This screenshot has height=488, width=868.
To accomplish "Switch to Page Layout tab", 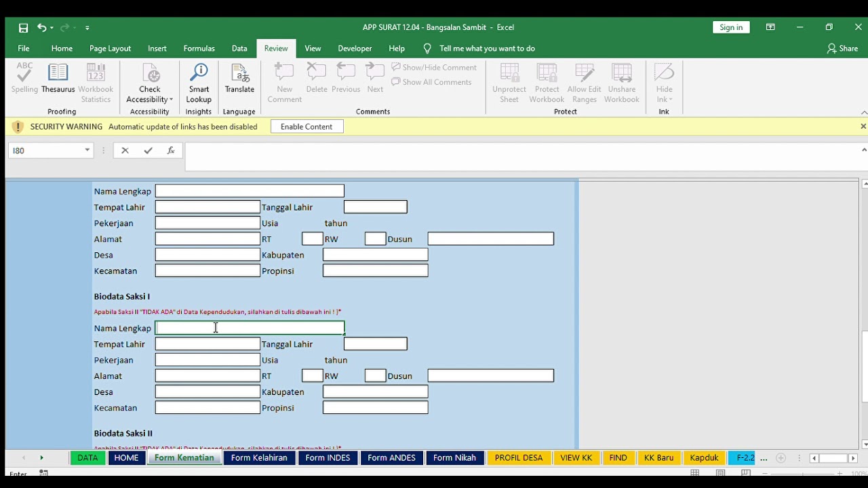I will click(110, 48).
